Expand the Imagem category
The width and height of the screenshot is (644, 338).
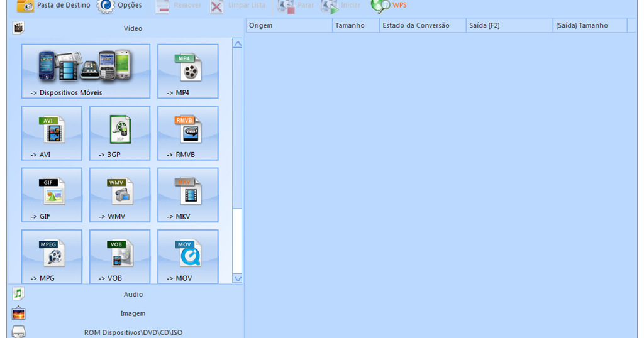[126, 313]
